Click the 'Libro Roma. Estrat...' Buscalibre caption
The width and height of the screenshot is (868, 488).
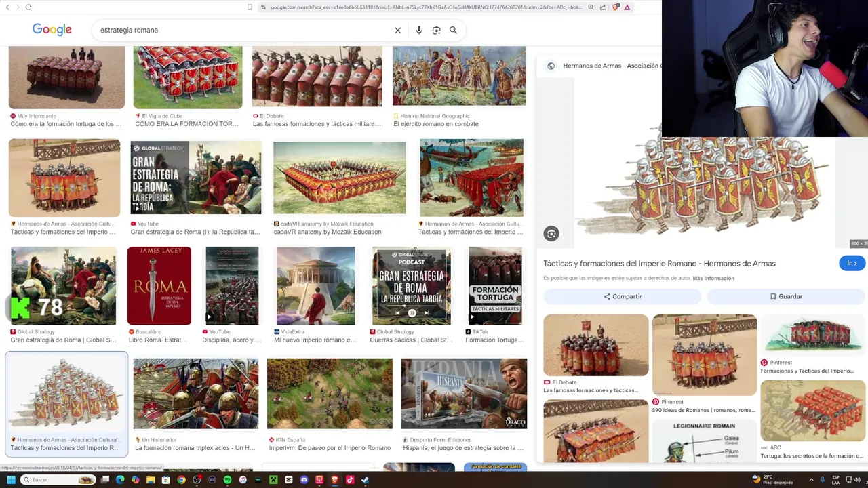158,340
